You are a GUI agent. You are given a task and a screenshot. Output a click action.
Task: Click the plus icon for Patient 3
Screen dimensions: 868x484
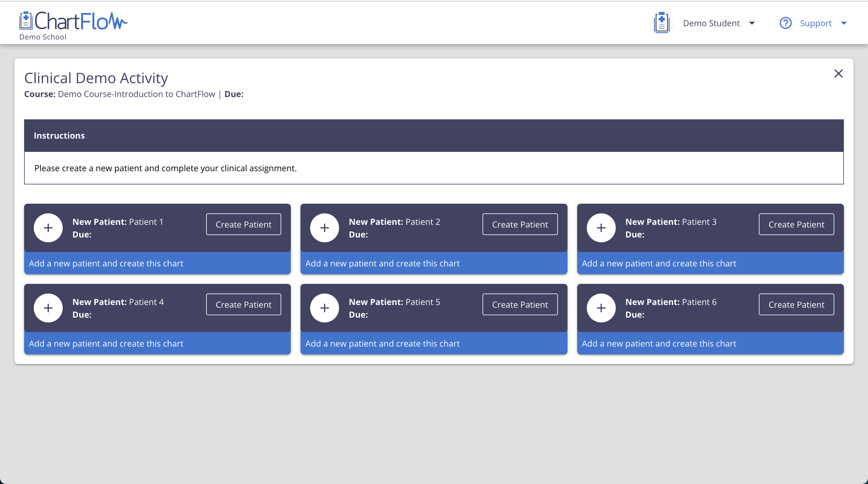pos(601,228)
